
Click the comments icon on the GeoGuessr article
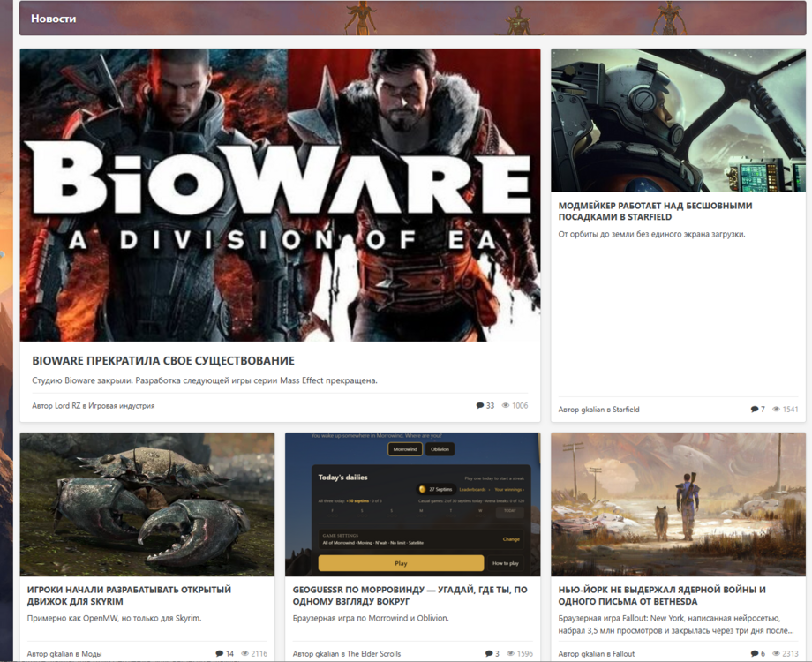coord(489,654)
